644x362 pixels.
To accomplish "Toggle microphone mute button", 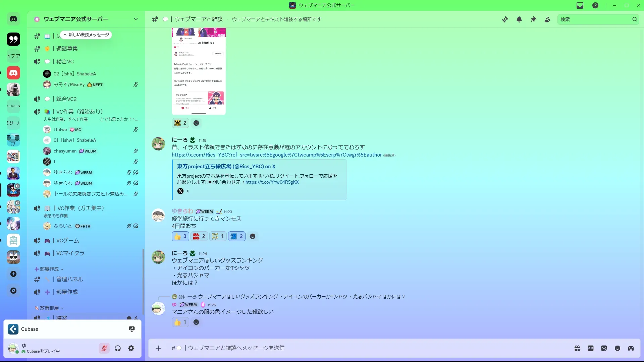I will click(x=104, y=348).
